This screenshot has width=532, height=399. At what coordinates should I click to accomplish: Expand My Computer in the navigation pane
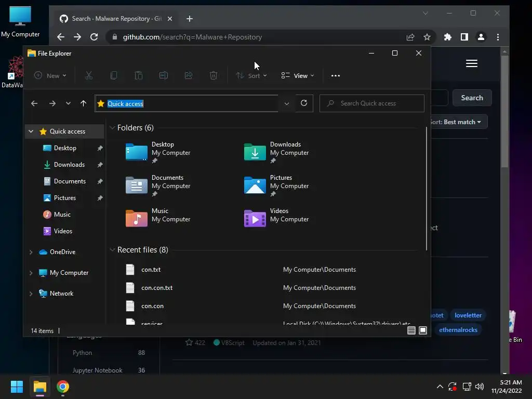point(31,273)
